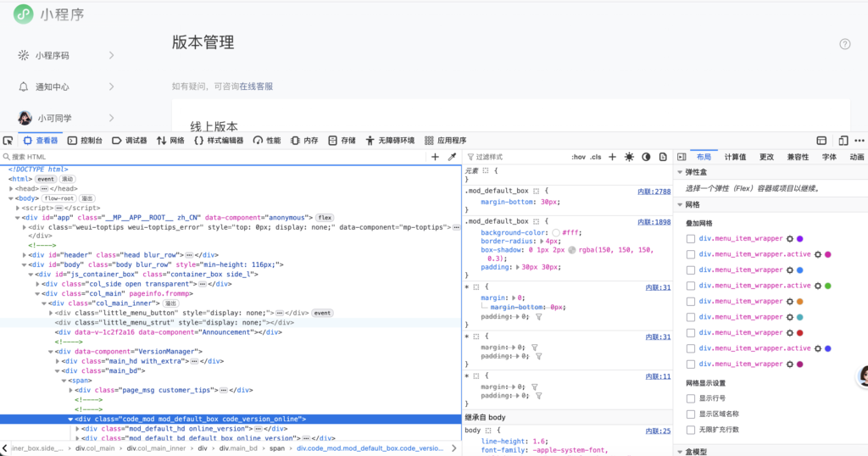This screenshot has width=868, height=456.
Task: Open responsive design mode icon
Action: 843,141
